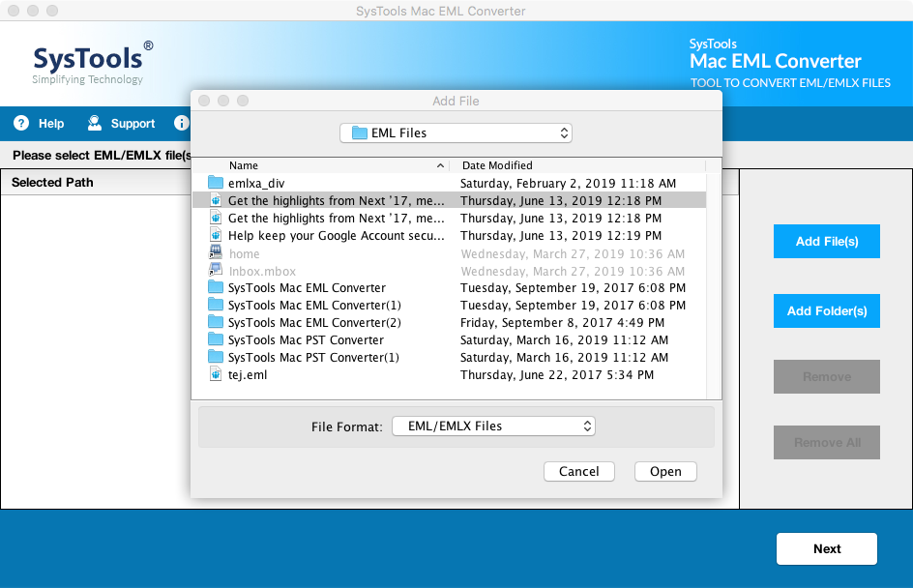Viewport: 913px width, 588px height.
Task: Click the Remove button
Action: (827, 376)
